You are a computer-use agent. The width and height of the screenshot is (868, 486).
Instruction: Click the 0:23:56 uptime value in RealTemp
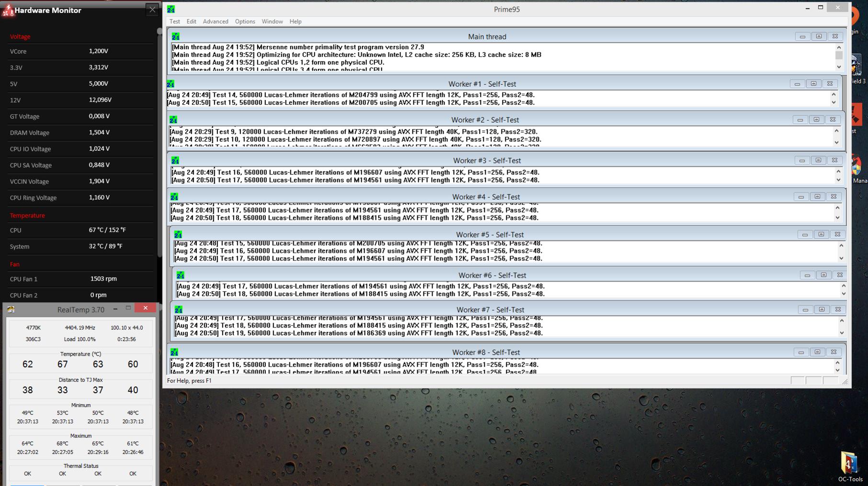[126, 339]
